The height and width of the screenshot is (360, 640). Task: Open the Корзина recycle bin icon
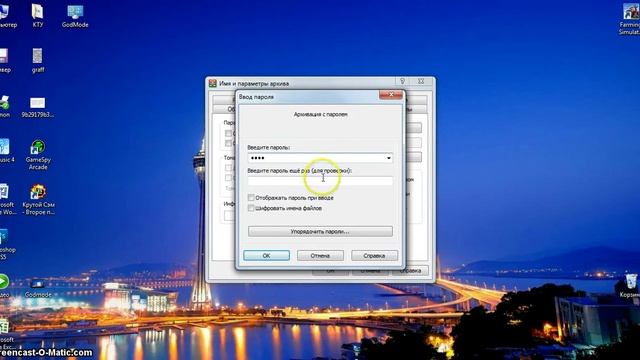click(631, 286)
